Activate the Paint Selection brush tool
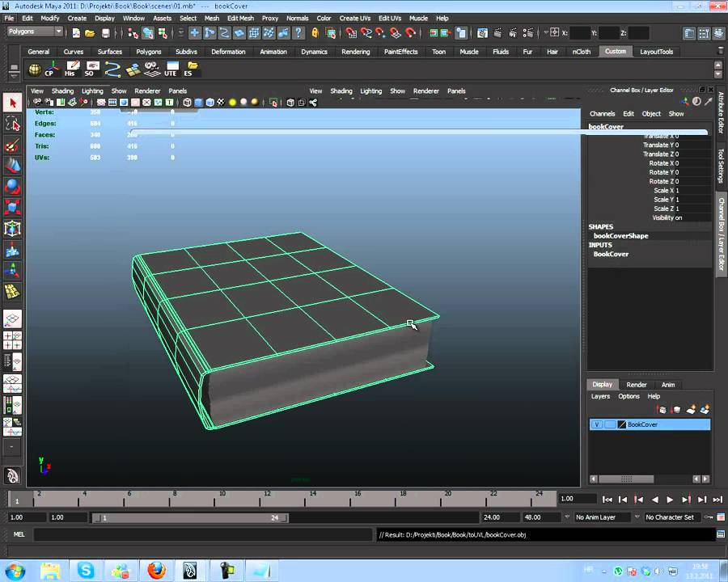Screen dimensions: 728x582 [12, 145]
